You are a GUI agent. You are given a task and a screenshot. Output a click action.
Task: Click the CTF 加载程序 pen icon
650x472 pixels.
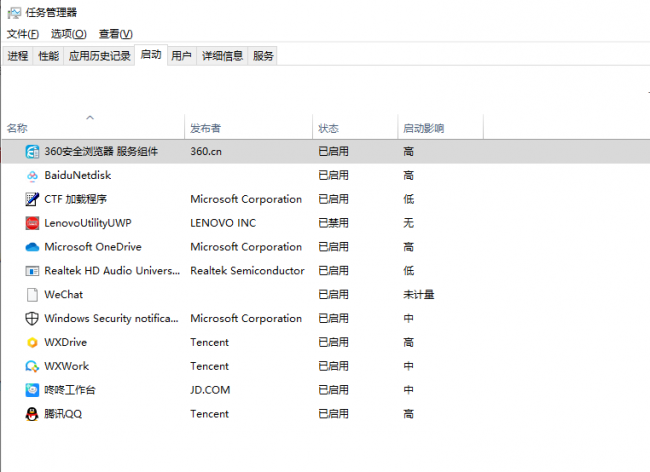[x=32, y=199]
